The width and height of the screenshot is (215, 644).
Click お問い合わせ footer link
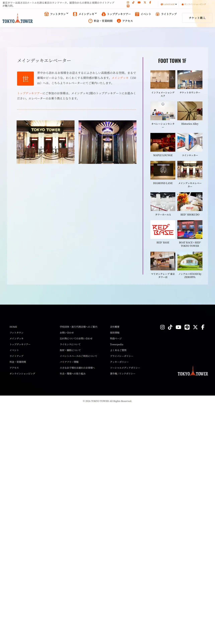(67, 333)
